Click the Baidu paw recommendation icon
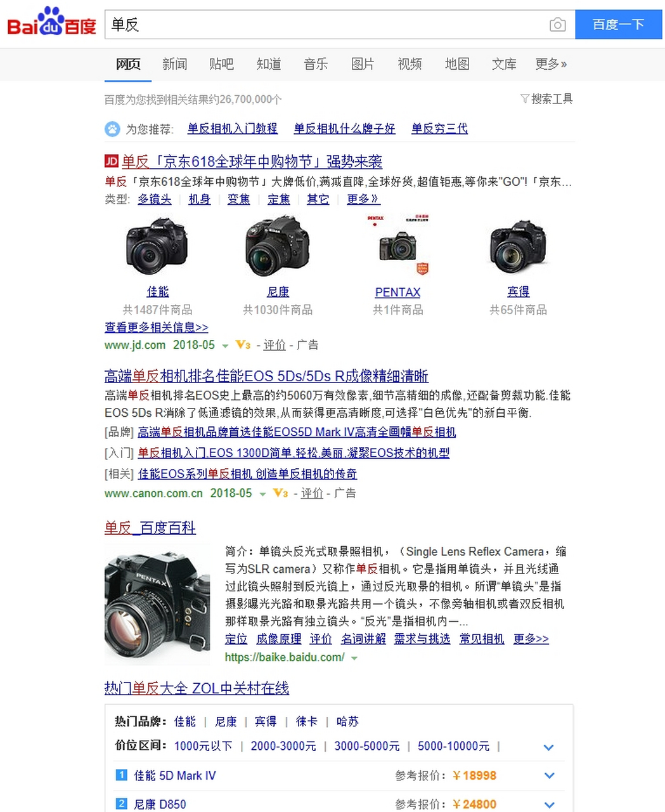This screenshot has width=665, height=812. click(x=112, y=129)
